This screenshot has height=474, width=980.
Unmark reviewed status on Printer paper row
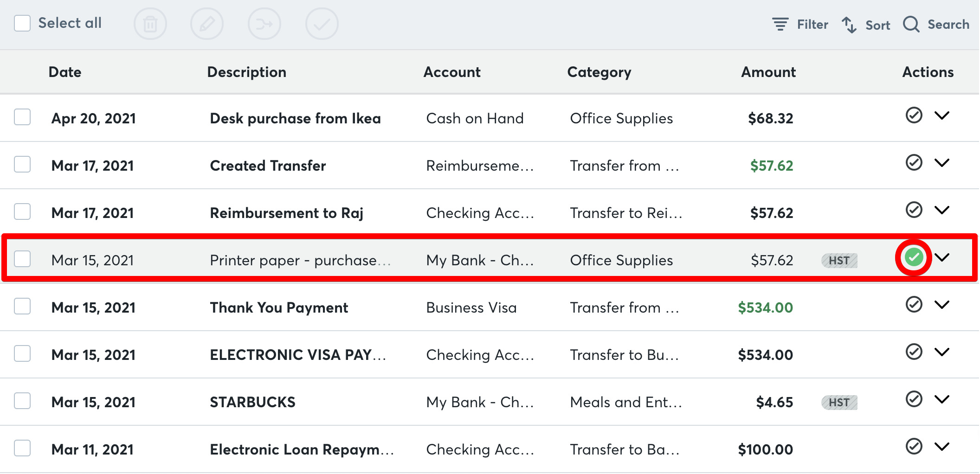[914, 257]
